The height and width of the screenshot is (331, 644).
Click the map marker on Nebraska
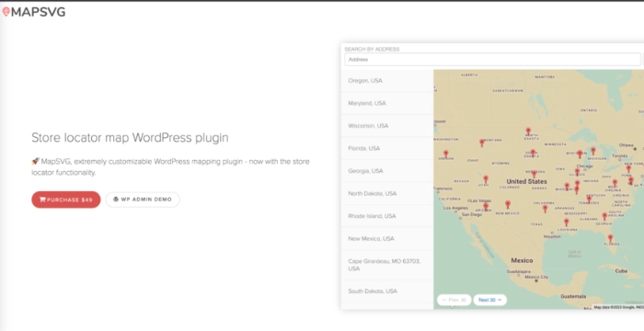point(534,174)
